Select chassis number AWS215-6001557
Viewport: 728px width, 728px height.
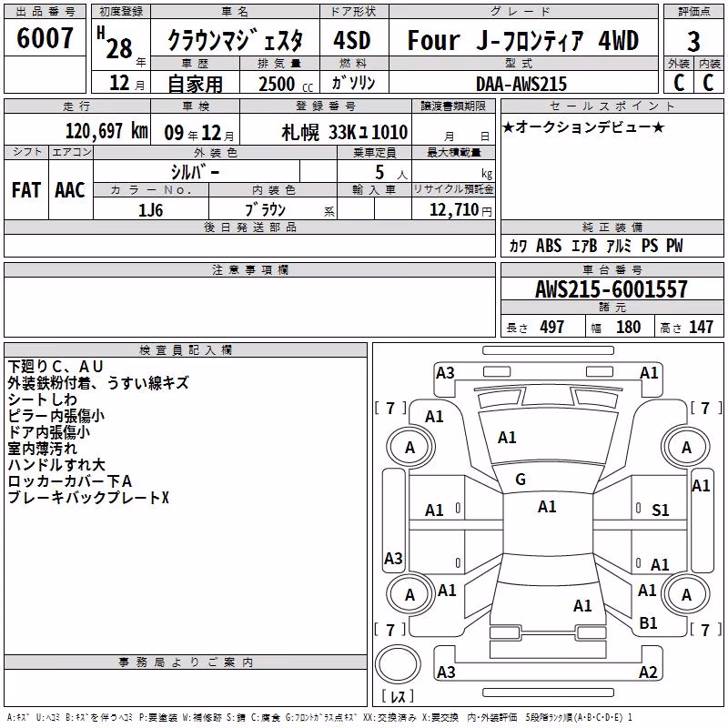611,289
